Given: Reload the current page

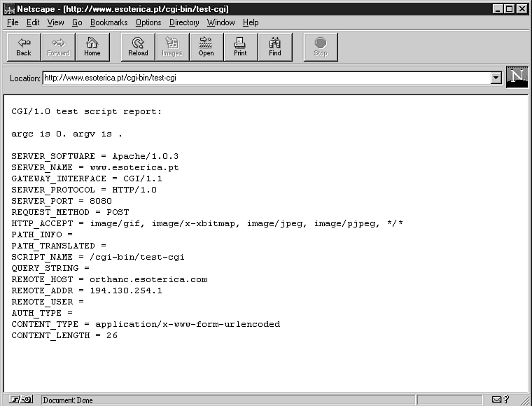Looking at the screenshot, I should coord(138,47).
